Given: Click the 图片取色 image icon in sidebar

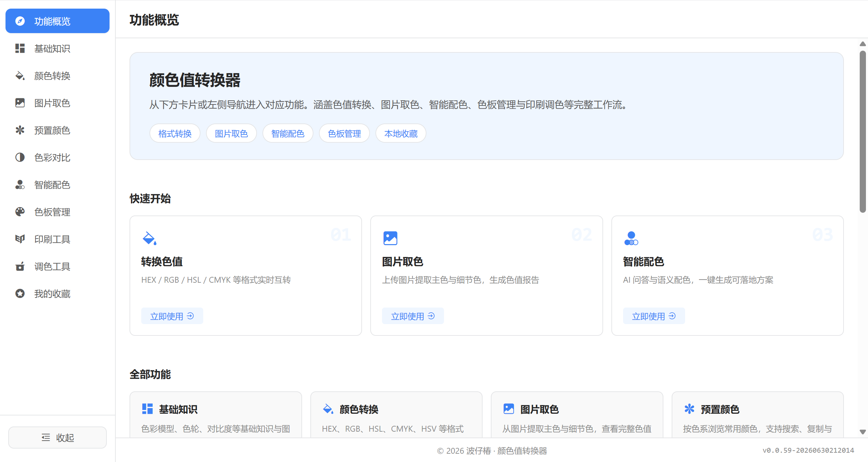Looking at the screenshot, I should (x=20, y=103).
